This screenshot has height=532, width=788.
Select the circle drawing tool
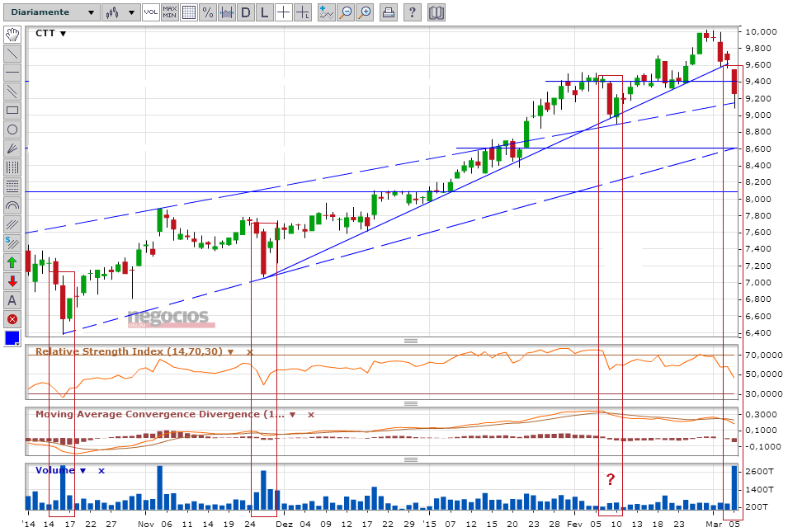[x=12, y=129]
